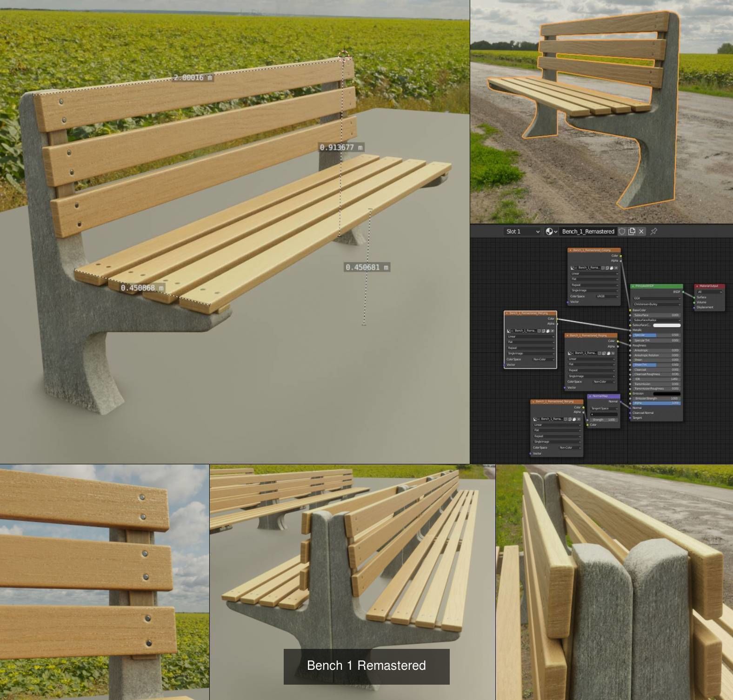
Task: Open Tangent Space dropdown in Normal Map node
Action: click(604, 409)
